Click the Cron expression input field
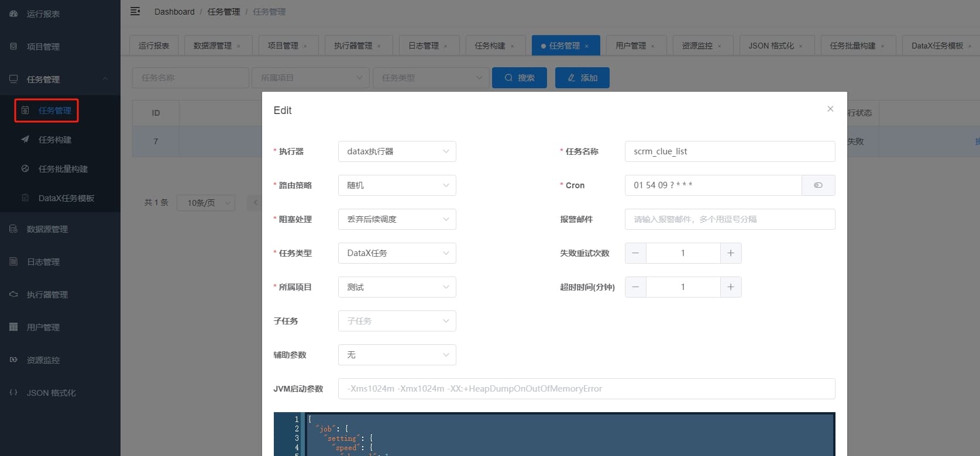 tap(713, 185)
